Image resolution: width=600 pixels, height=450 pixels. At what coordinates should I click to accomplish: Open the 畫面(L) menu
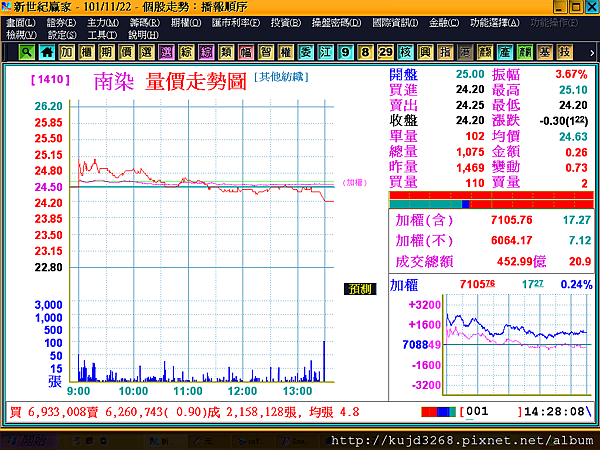coord(21,23)
